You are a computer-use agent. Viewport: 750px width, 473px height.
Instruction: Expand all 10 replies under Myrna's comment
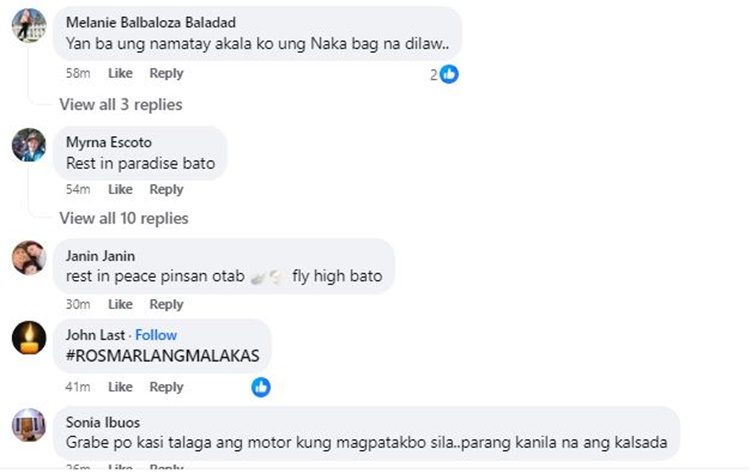(x=123, y=218)
